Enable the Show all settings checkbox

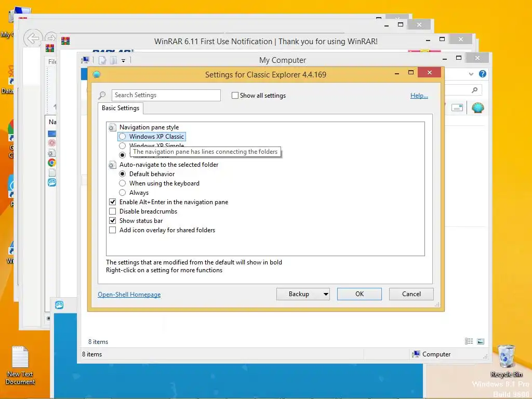[235, 96]
